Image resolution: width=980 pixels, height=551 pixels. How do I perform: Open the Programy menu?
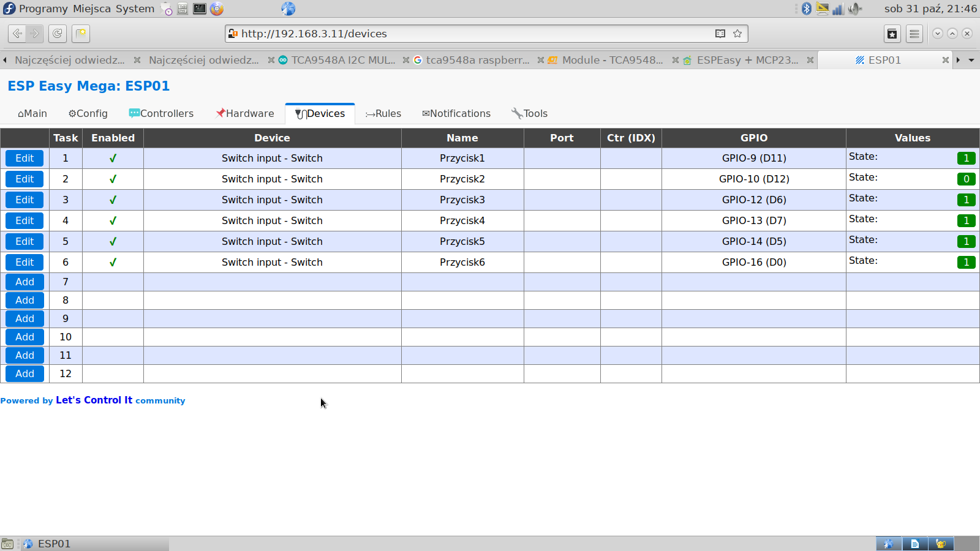43,9
